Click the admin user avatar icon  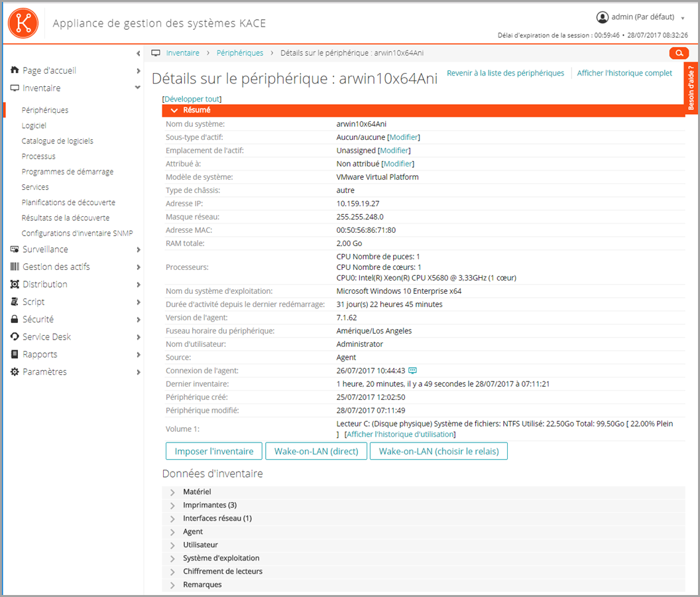point(603,17)
